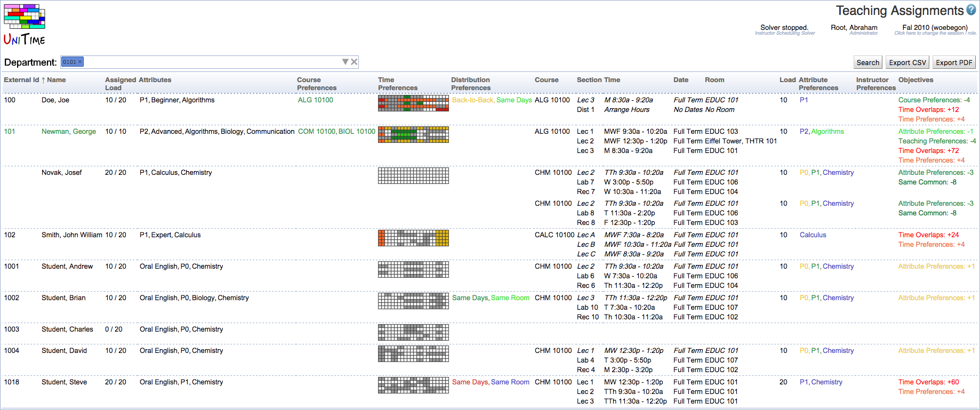Click Time Overlaps: +24 objective

[928, 235]
